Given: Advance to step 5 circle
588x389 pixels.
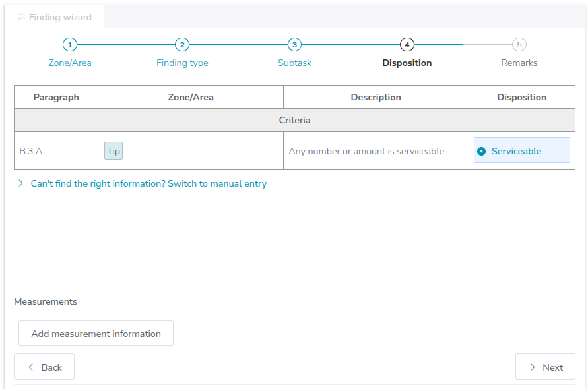Looking at the screenshot, I should click(x=519, y=45).
